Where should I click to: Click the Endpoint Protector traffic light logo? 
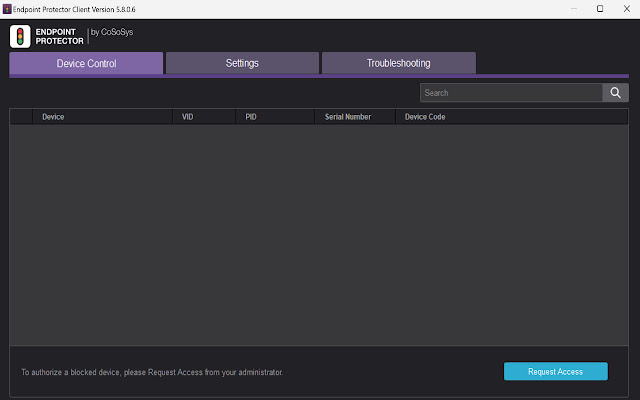20,36
